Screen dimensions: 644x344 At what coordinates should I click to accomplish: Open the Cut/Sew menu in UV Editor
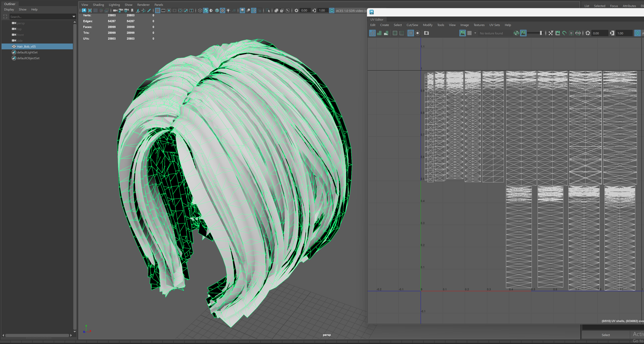(412, 25)
